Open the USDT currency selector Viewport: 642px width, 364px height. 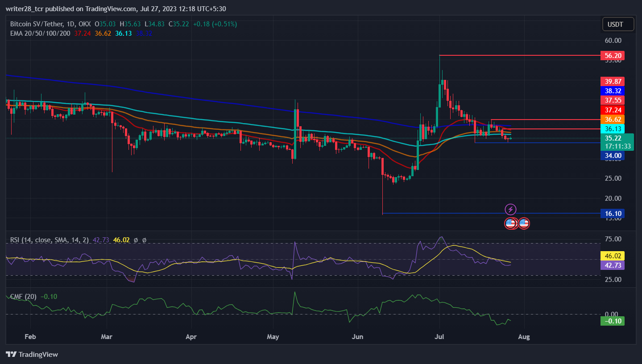pos(618,24)
